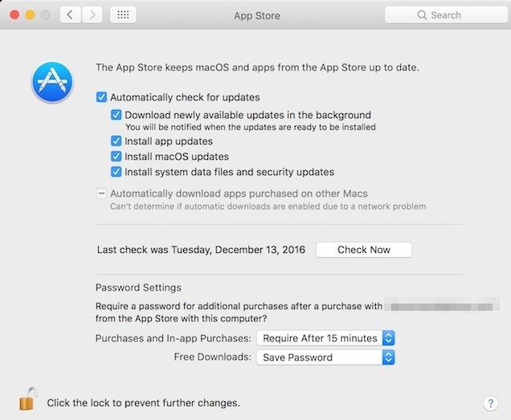This screenshot has width=511, height=420.
Task: Uncheck Install system data files and security updates
Action: coord(117,172)
